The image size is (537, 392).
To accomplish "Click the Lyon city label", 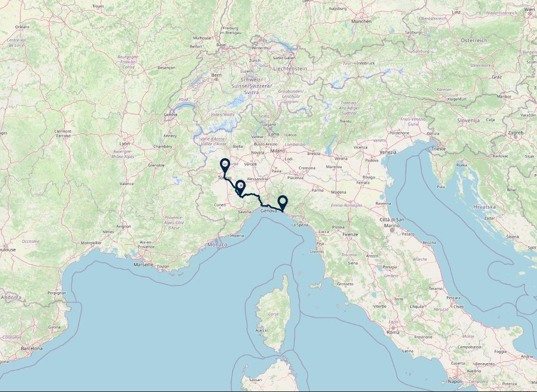I will (x=124, y=144).
